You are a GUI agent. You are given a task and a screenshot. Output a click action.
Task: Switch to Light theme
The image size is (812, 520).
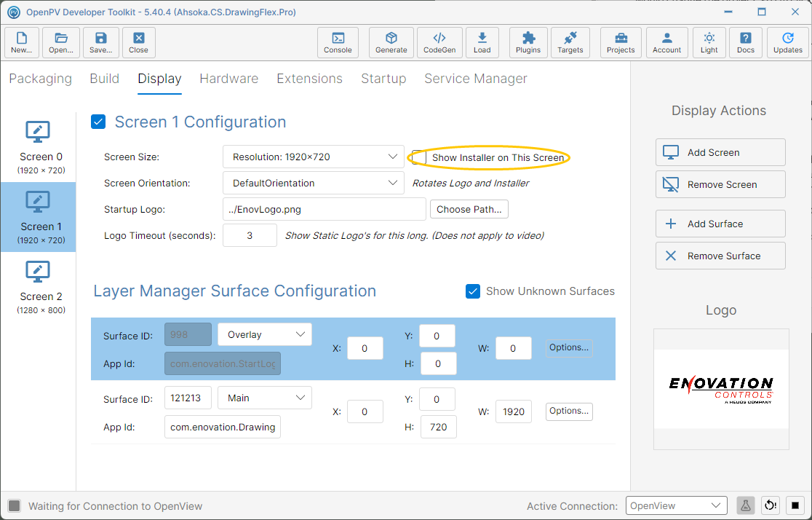(709, 42)
